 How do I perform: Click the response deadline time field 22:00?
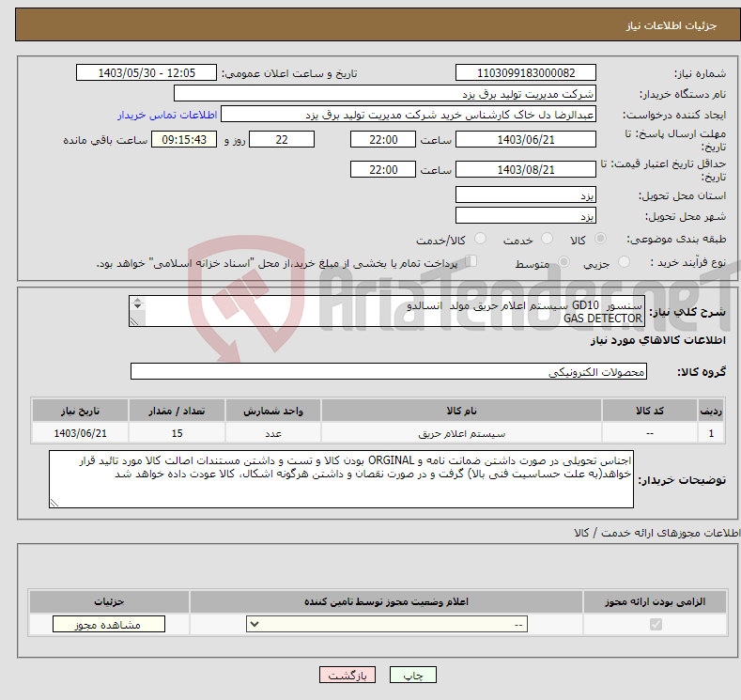pos(383,139)
